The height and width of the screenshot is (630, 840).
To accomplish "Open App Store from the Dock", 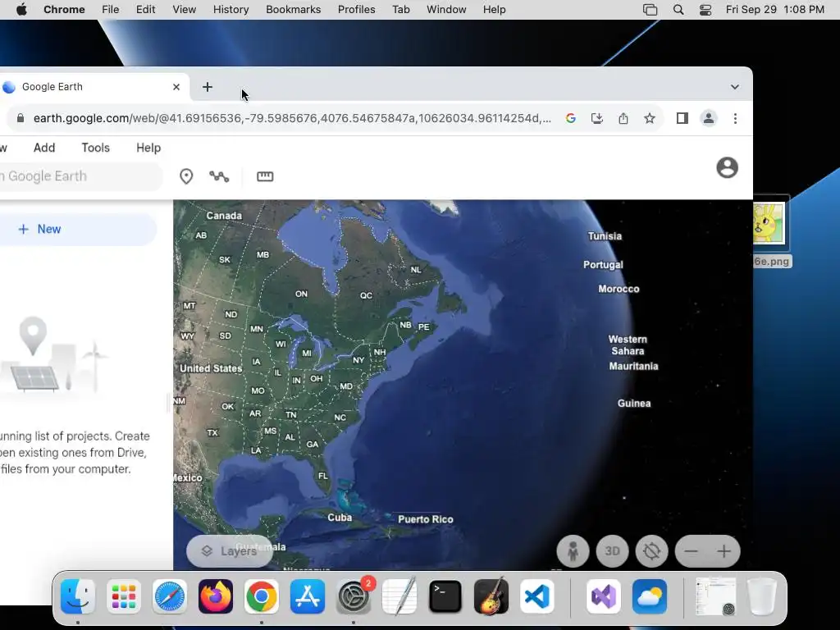I will point(308,596).
